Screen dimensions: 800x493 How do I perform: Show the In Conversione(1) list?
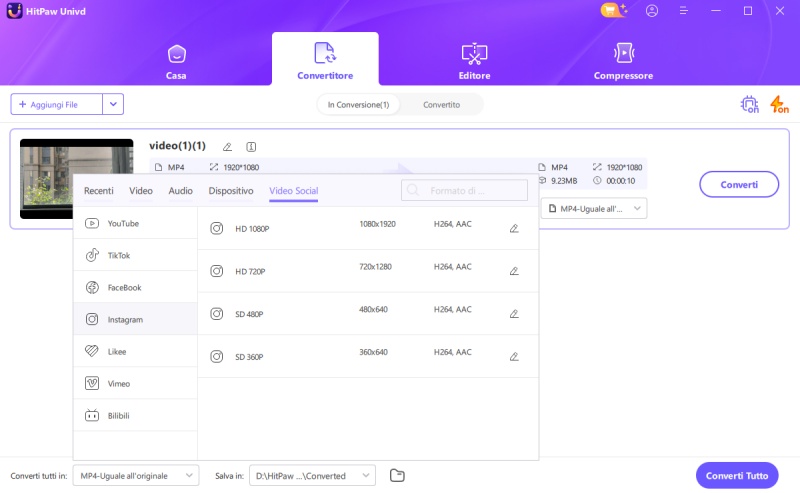(x=358, y=105)
